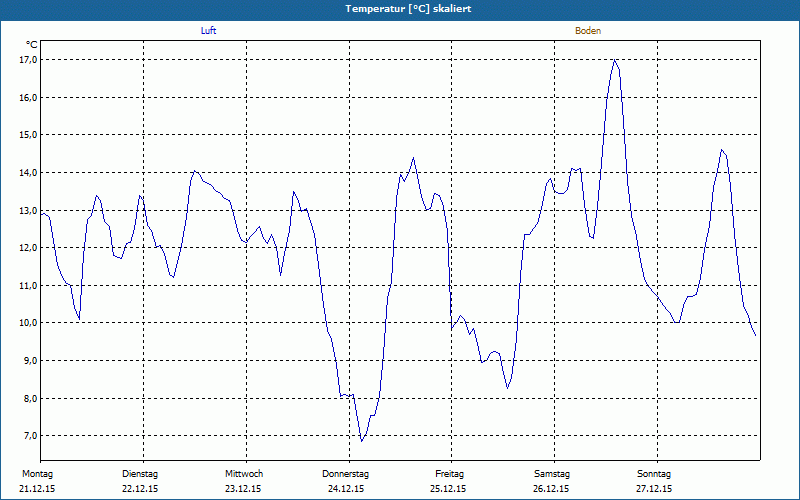
Task: Click the '°C' unit label
Action: click(x=31, y=45)
